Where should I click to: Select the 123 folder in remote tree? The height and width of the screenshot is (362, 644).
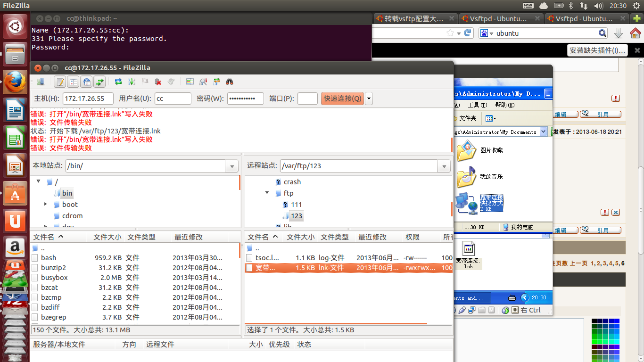click(x=297, y=216)
